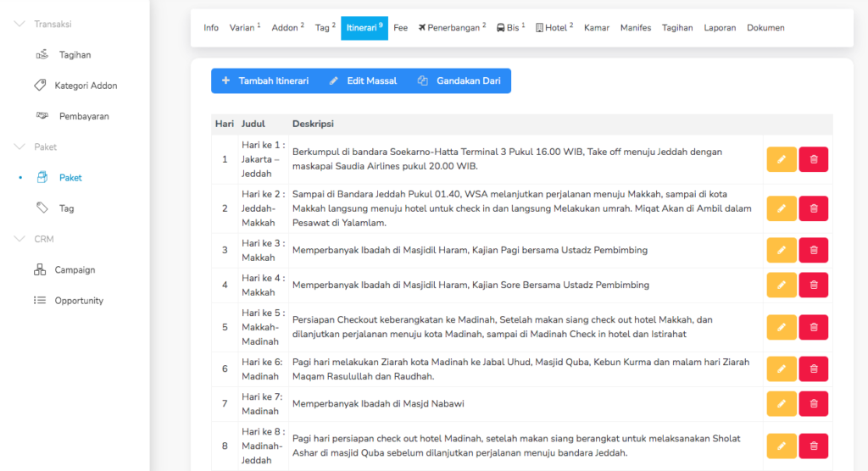
Task: Open the Hotel tab
Action: point(554,28)
